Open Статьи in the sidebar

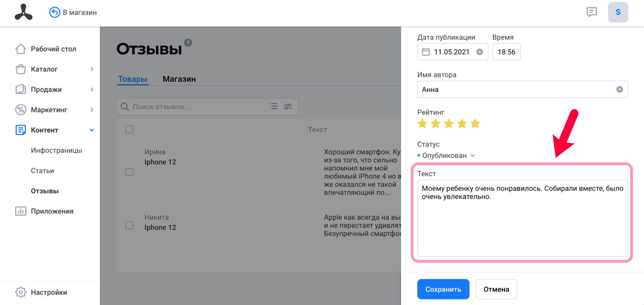[x=42, y=171]
